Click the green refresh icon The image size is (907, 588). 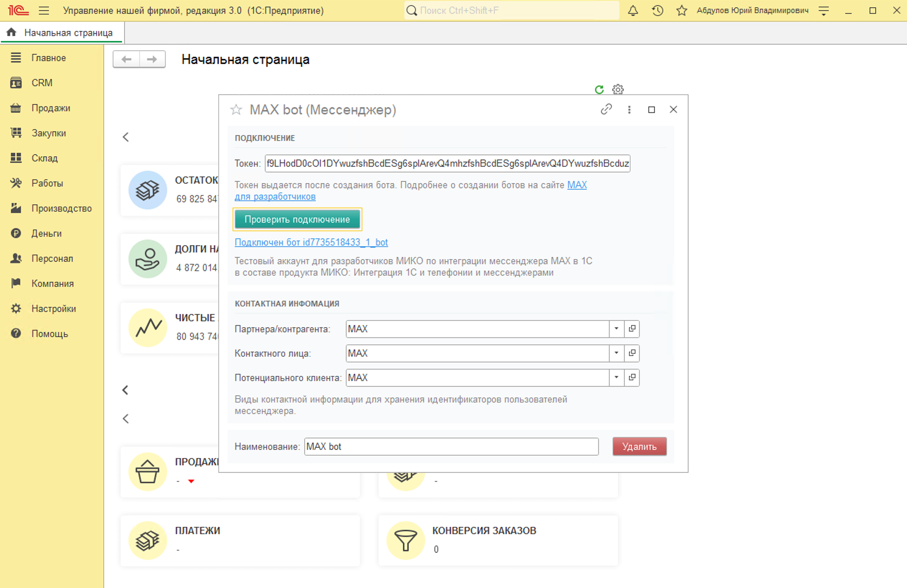(x=599, y=90)
